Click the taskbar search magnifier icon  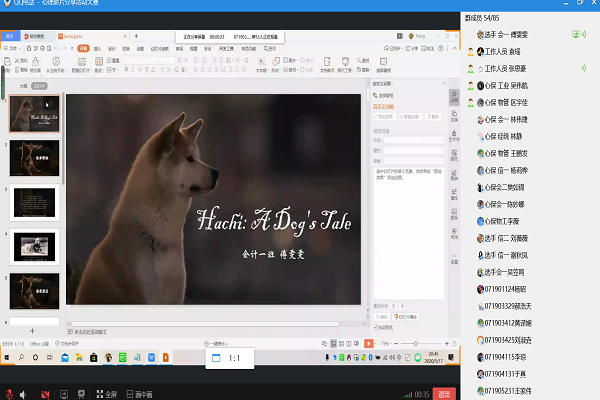[x=21, y=358]
